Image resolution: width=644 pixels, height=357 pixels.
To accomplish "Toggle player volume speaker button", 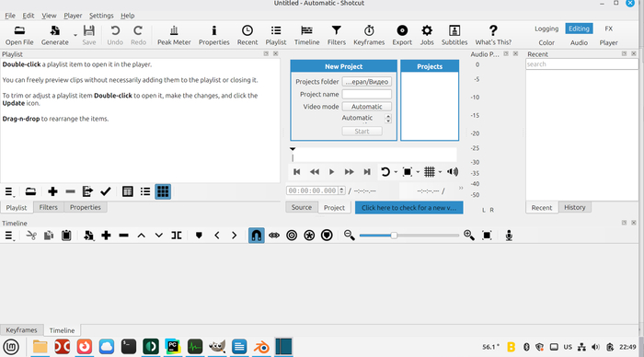I will (x=453, y=172).
